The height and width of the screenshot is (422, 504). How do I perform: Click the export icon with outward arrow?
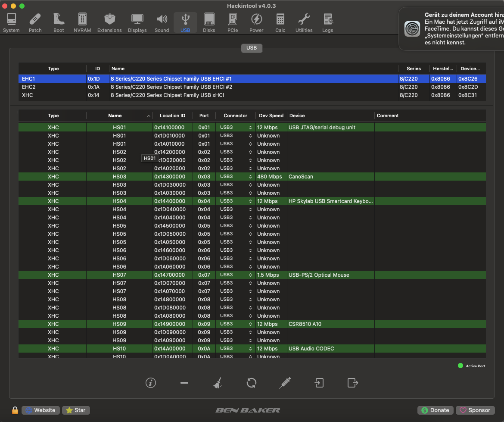(x=352, y=383)
